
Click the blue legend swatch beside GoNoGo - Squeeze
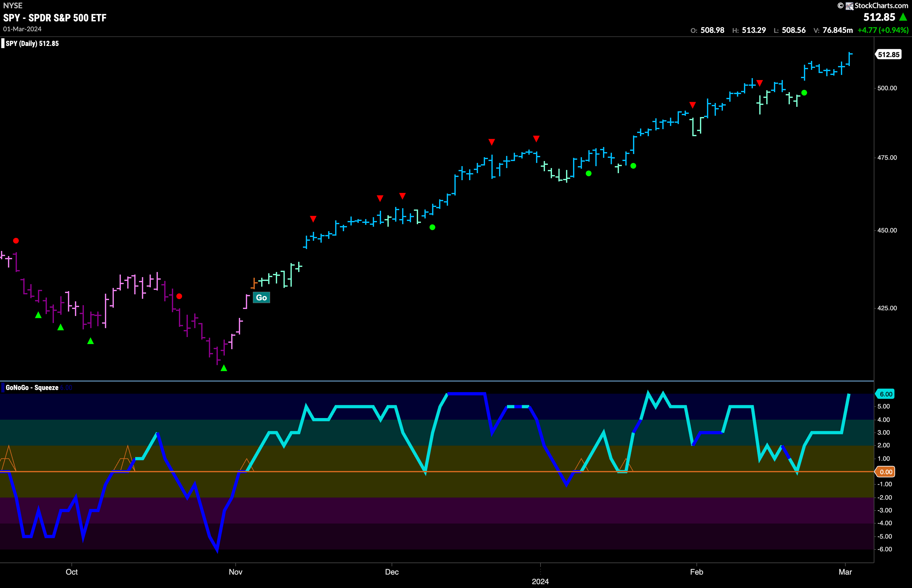3,387
